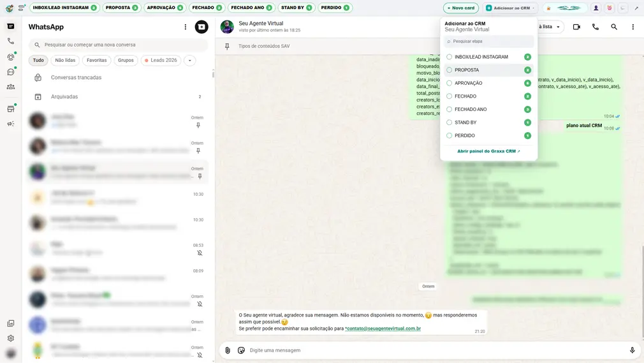Open the INBOX/LEAD INSTAGRAM pipeline tab

(x=64, y=8)
